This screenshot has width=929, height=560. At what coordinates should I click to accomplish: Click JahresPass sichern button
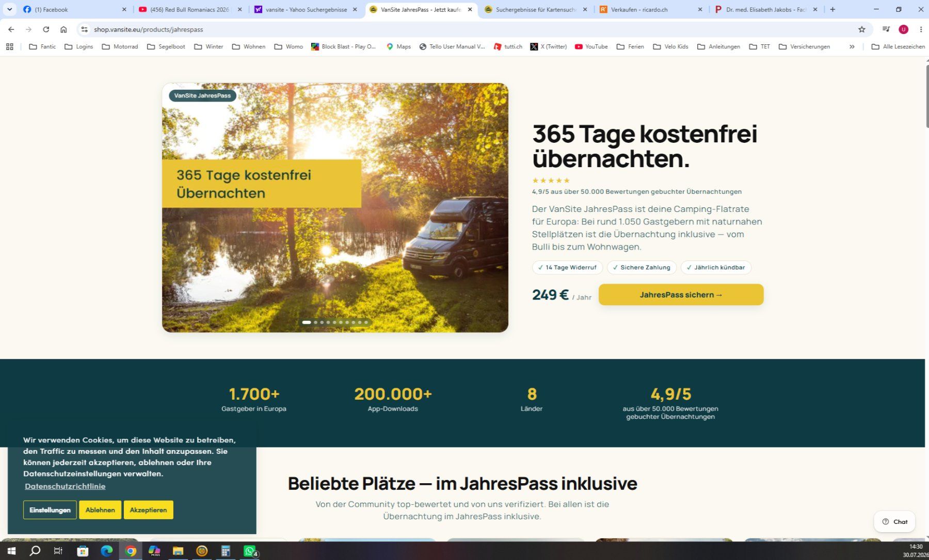[x=681, y=294]
